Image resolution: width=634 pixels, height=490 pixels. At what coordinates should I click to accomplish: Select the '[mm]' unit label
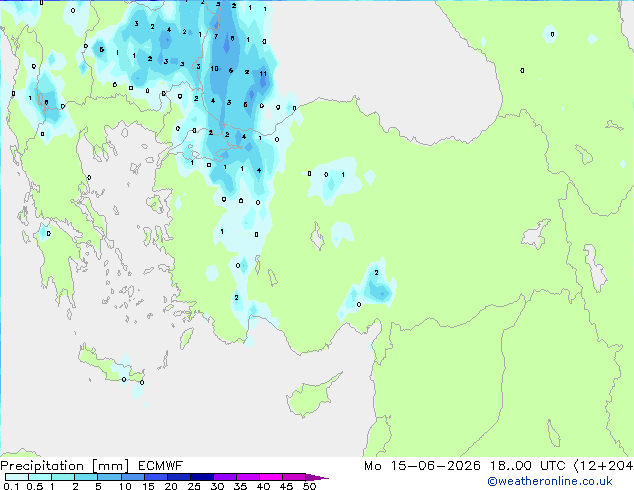coord(110,466)
